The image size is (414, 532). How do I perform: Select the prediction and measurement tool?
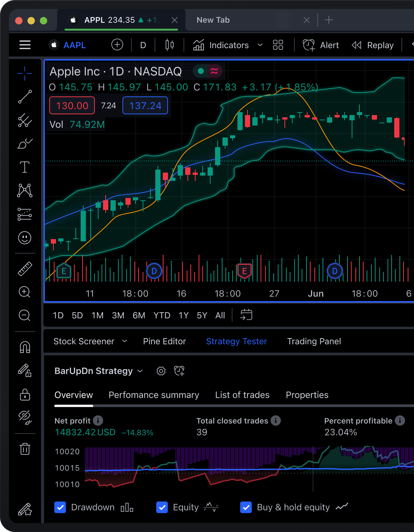click(25, 214)
